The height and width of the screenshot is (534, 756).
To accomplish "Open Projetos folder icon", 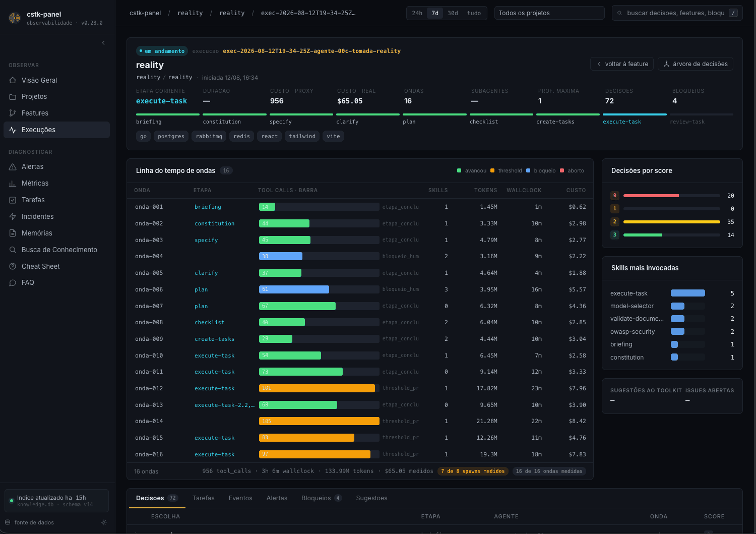I will (x=13, y=97).
